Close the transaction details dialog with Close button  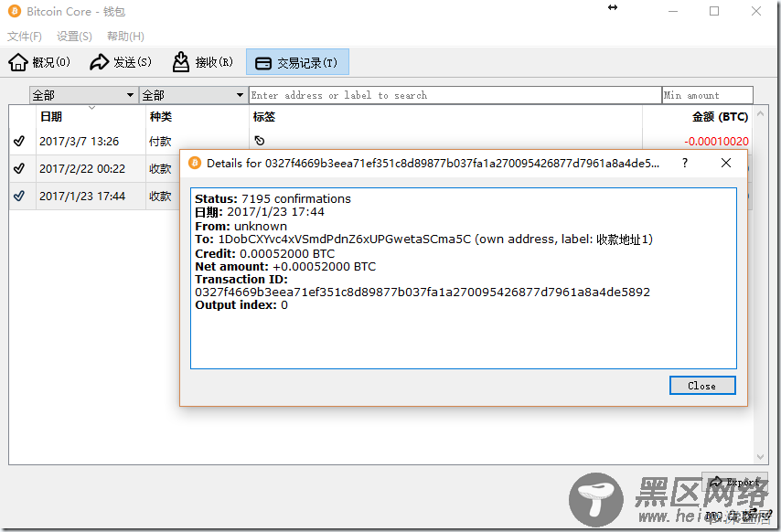[702, 386]
